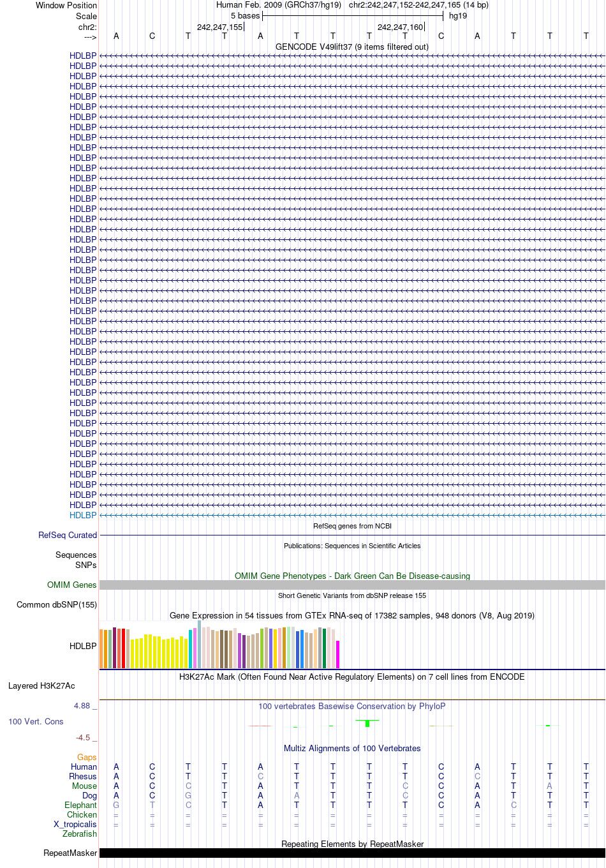Click the Publications: Sequences in Scientific Articles title
Image resolution: width=606 pixels, height=868 pixels.
(352, 546)
